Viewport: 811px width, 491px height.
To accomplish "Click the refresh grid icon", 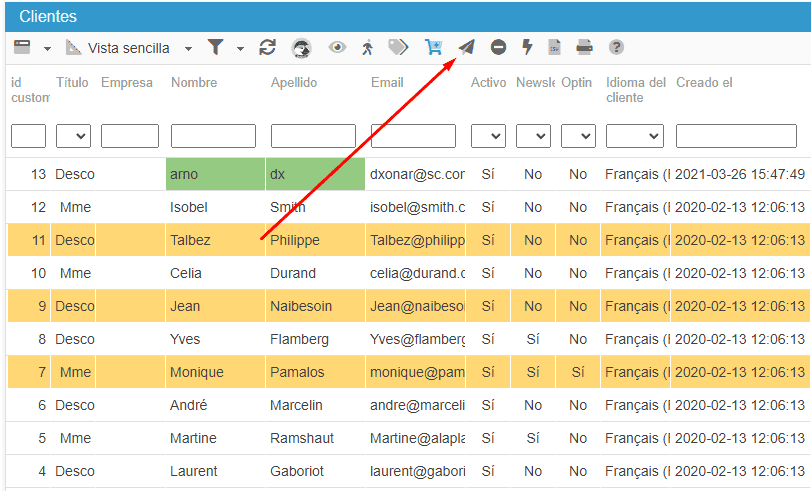I will pyautogui.click(x=267, y=48).
